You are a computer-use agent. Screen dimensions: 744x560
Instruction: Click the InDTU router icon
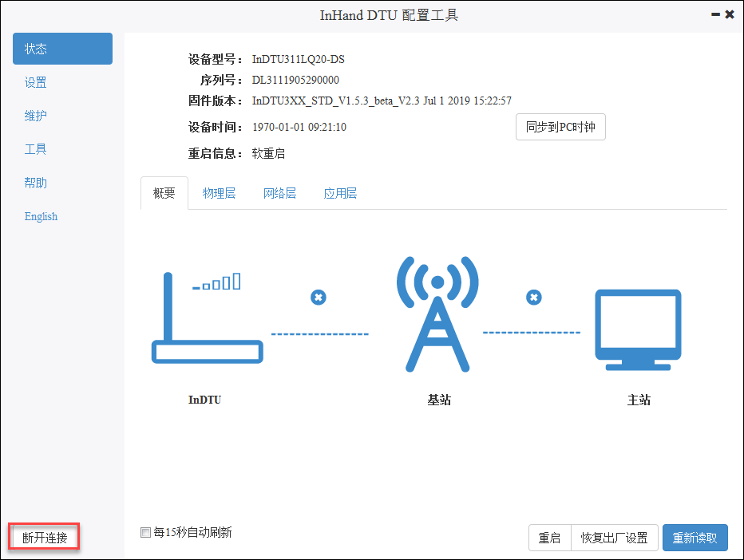click(x=207, y=317)
